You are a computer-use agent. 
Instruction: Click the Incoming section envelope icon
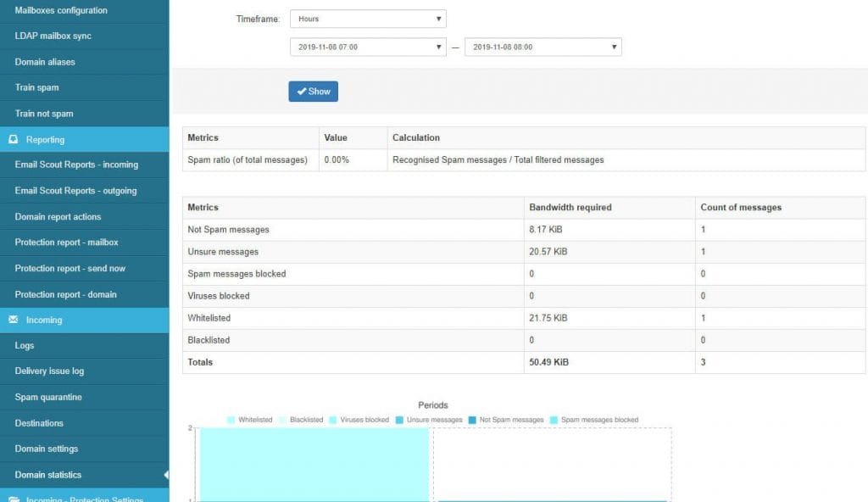pos(14,320)
